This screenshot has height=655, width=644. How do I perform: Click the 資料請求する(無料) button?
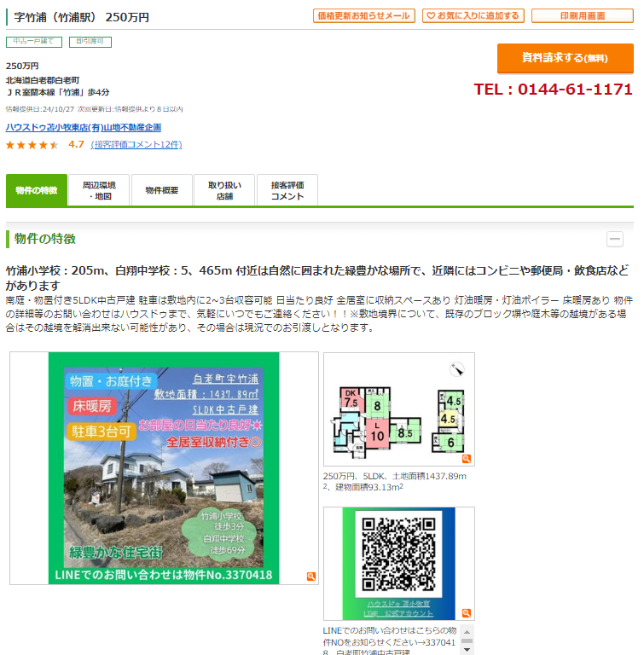pos(565,58)
